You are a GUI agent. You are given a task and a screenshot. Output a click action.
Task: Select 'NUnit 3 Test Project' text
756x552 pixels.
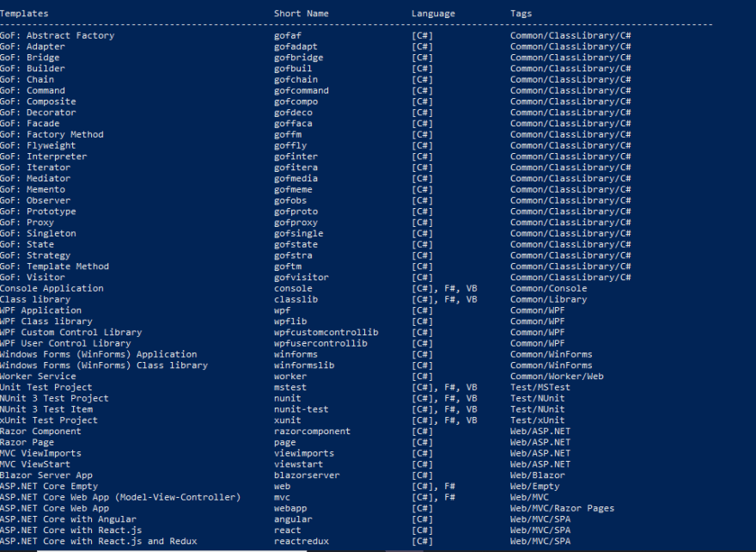click(54, 399)
